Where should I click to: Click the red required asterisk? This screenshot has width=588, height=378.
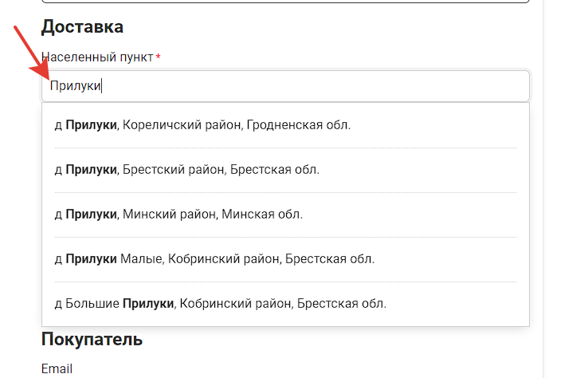(x=159, y=57)
